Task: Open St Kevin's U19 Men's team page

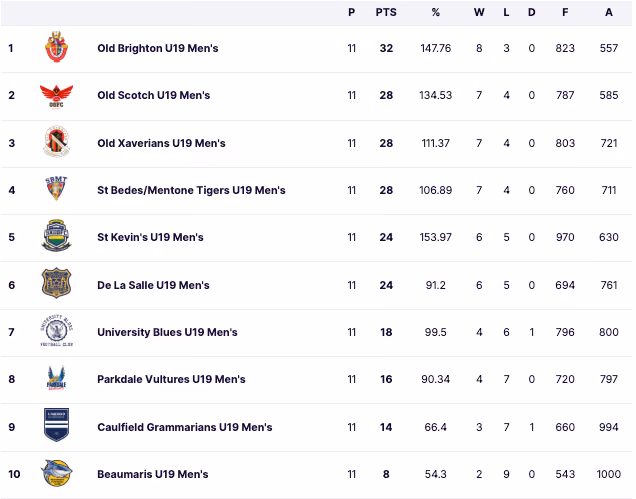Action: pos(150,237)
